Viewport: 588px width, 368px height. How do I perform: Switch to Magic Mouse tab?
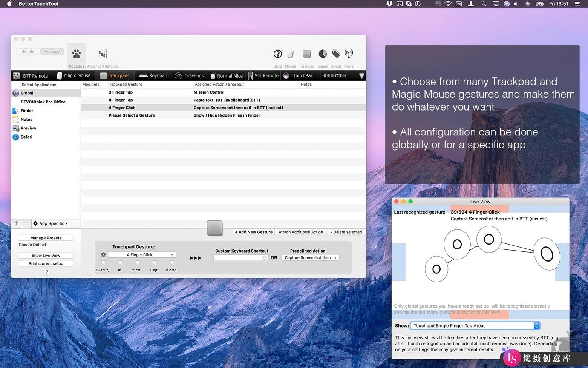(73, 76)
